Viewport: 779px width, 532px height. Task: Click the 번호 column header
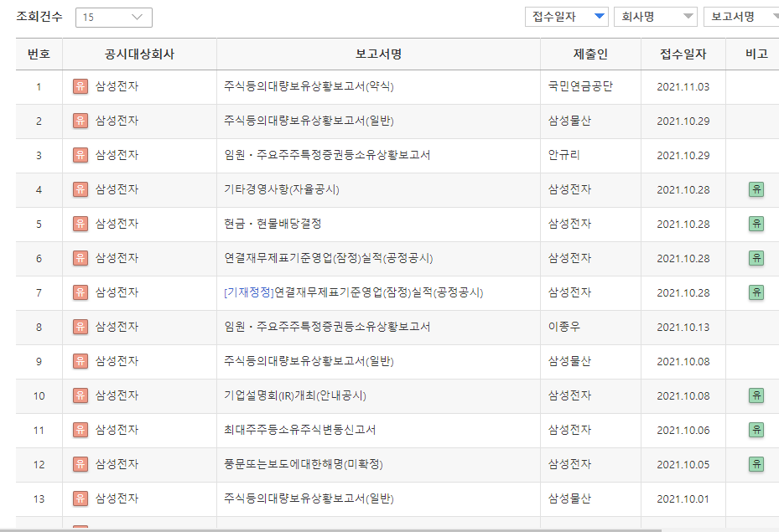click(x=39, y=54)
